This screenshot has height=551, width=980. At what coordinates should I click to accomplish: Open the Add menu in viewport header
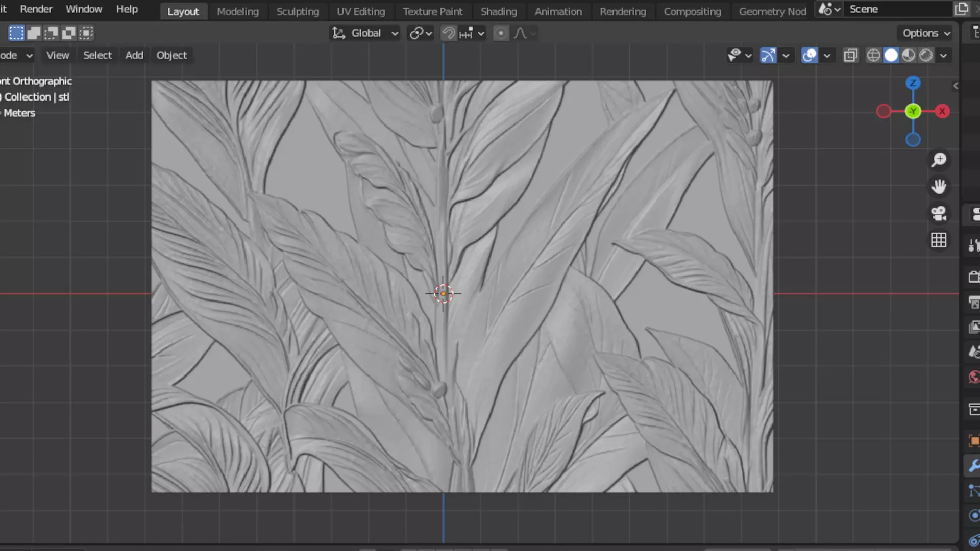click(134, 55)
